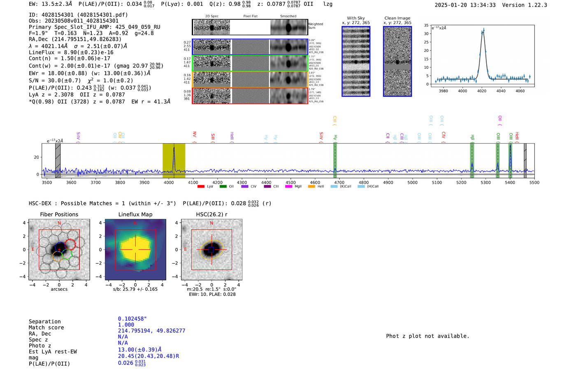Select the blue-bordered fiber 2D spec cutout

tap(250, 47)
